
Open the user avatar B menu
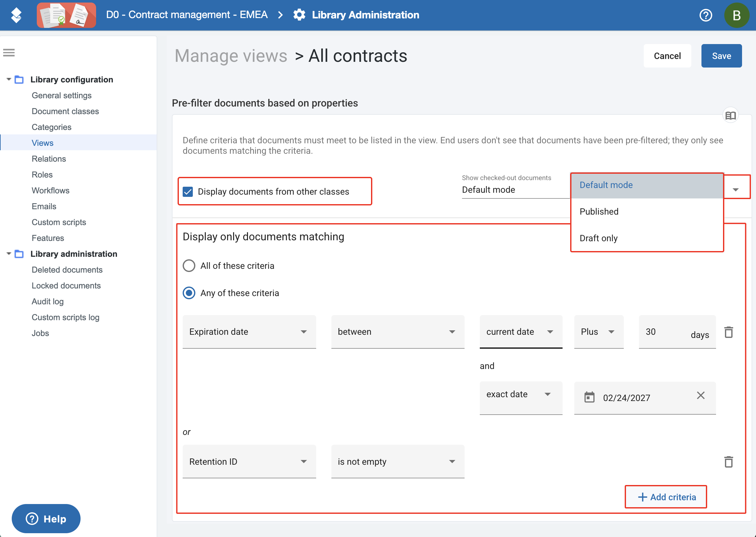(x=736, y=15)
